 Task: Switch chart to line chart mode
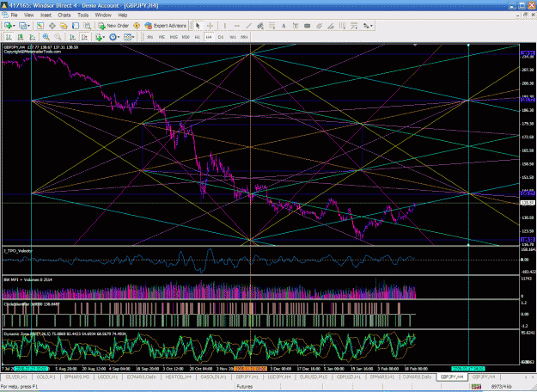(32, 37)
